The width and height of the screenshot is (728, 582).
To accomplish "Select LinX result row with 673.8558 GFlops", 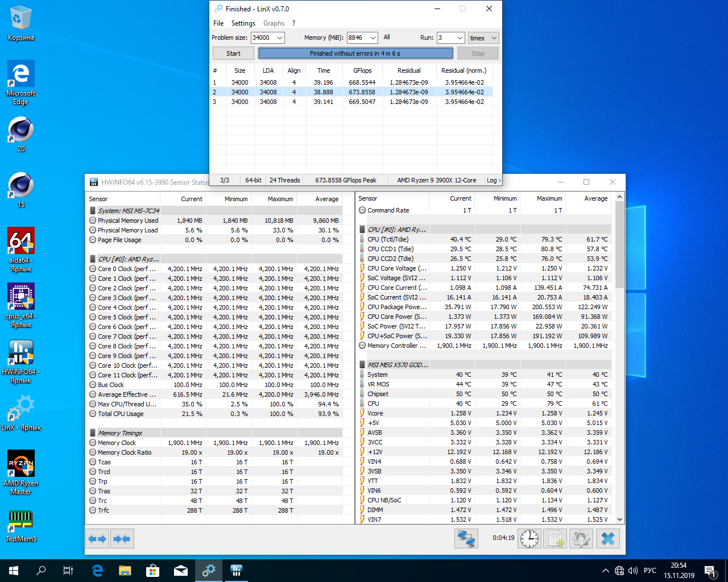I will (351, 92).
